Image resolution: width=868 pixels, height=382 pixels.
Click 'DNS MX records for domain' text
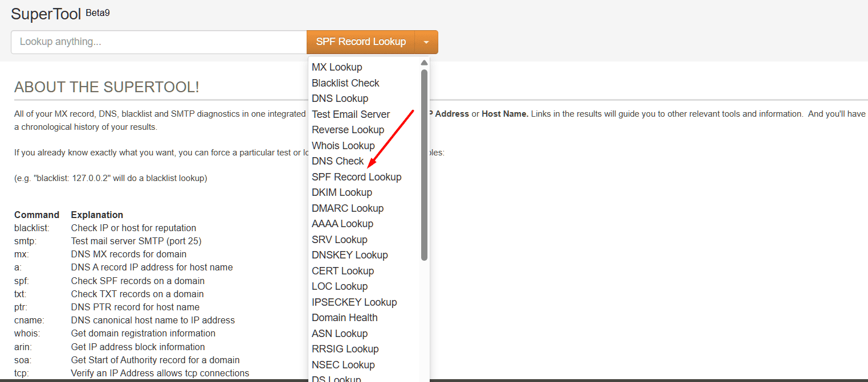128,254
